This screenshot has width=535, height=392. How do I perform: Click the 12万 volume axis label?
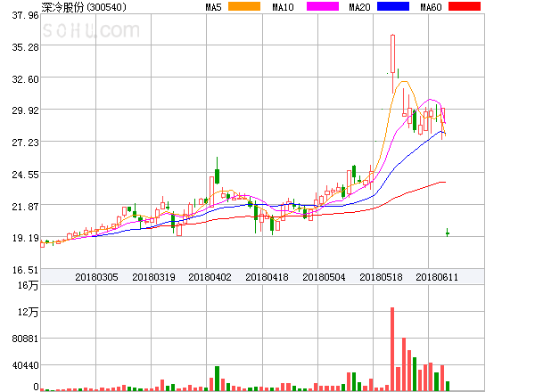pos(28,312)
